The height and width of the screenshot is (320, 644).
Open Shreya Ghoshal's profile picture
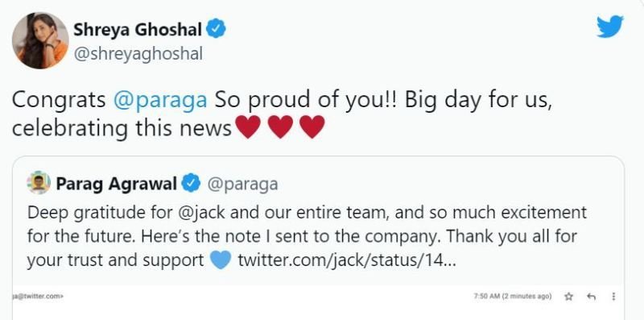tap(39, 40)
